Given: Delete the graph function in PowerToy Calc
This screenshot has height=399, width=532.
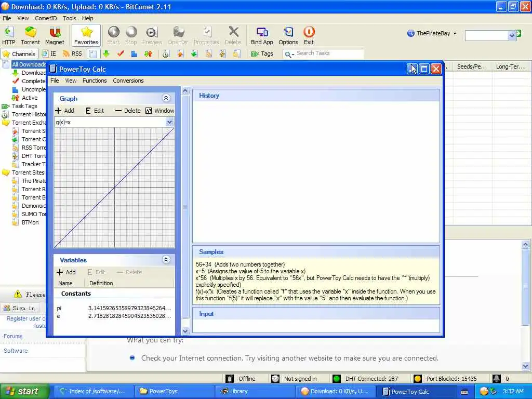Looking at the screenshot, I should (128, 111).
